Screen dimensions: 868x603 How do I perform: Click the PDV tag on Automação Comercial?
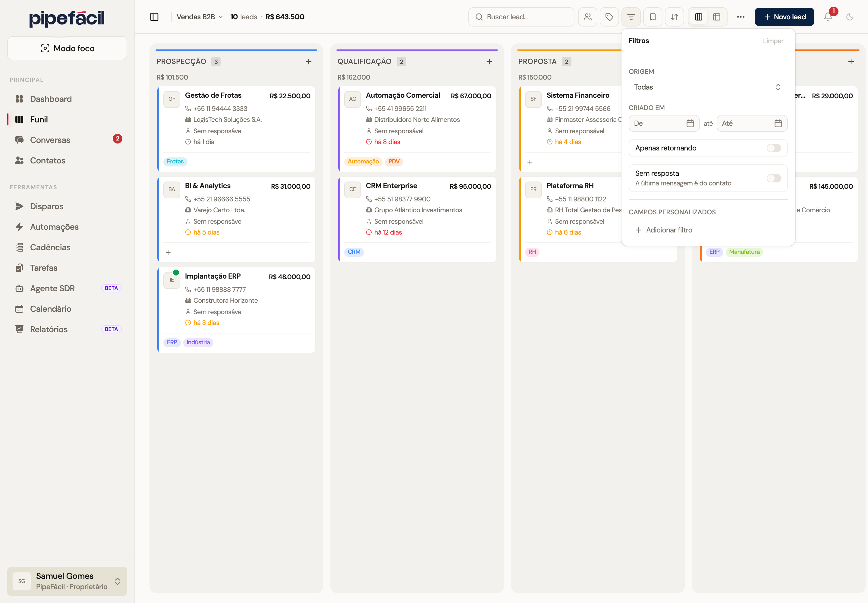(x=394, y=162)
